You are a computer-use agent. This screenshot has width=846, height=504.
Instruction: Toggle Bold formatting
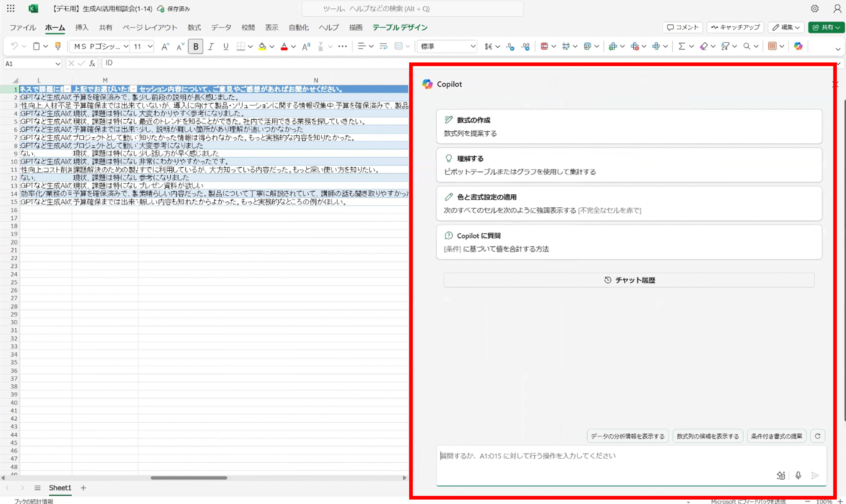click(196, 47)
